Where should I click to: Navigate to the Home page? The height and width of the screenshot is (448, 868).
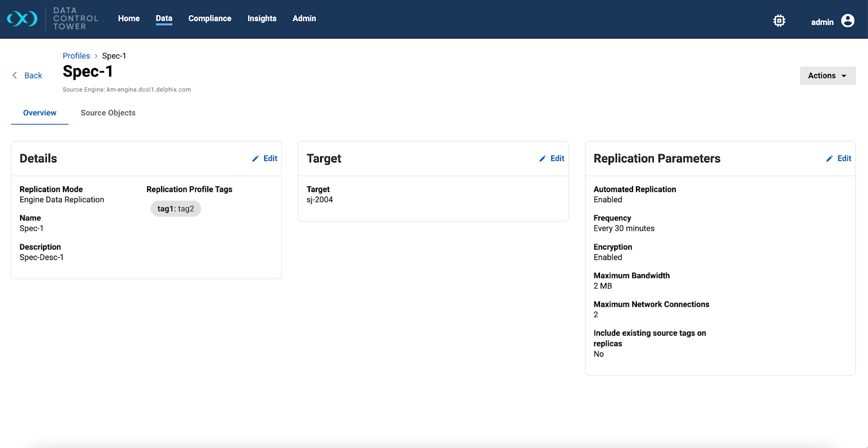(x=129, y=18)
